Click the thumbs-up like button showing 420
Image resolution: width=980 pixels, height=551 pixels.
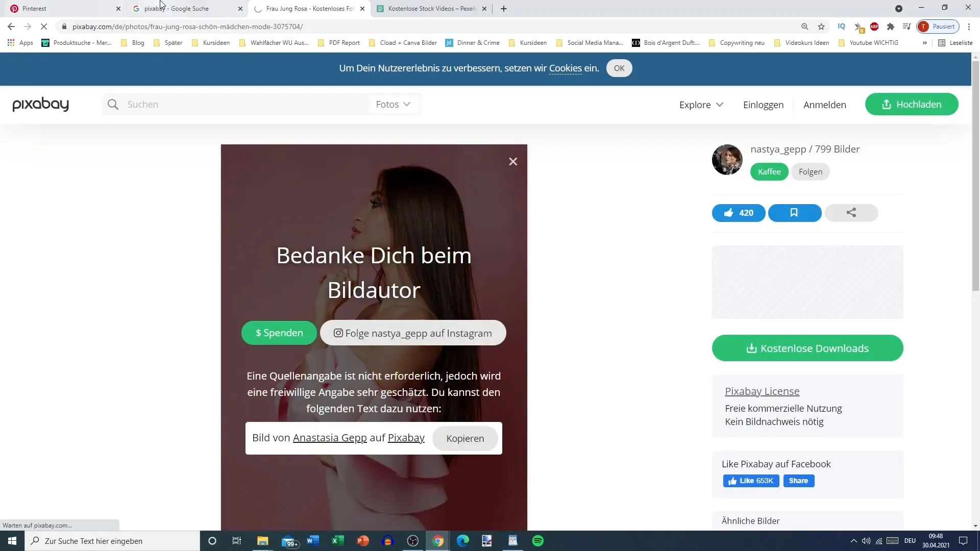(738, 213)
